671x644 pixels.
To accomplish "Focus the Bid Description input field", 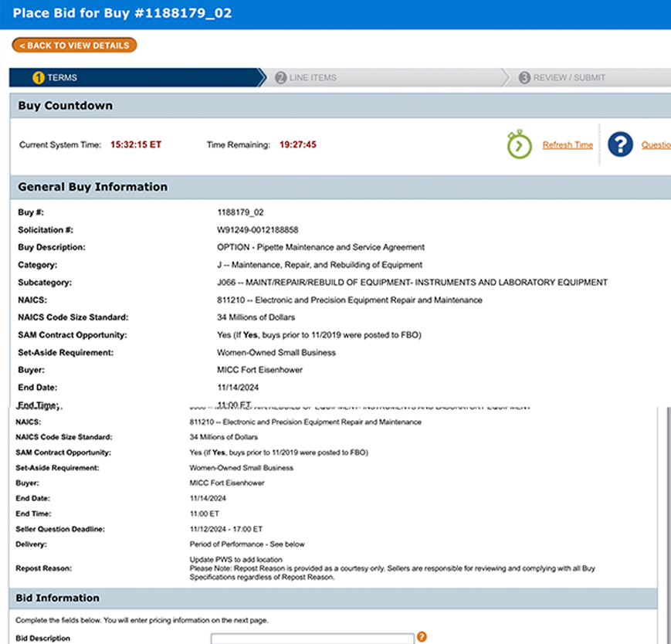I will [313, 639].
